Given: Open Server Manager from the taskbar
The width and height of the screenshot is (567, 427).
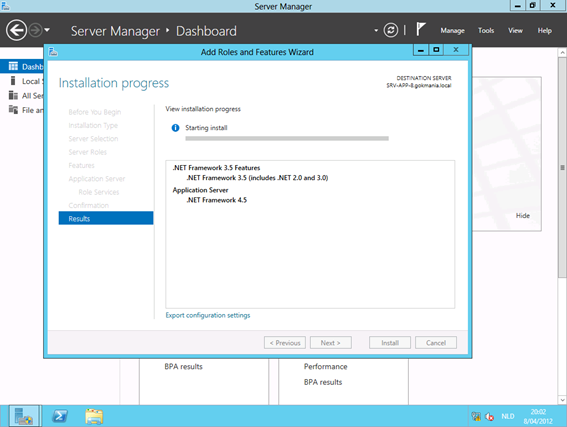Looking at the screenshot, I should [x=24, y=416].
